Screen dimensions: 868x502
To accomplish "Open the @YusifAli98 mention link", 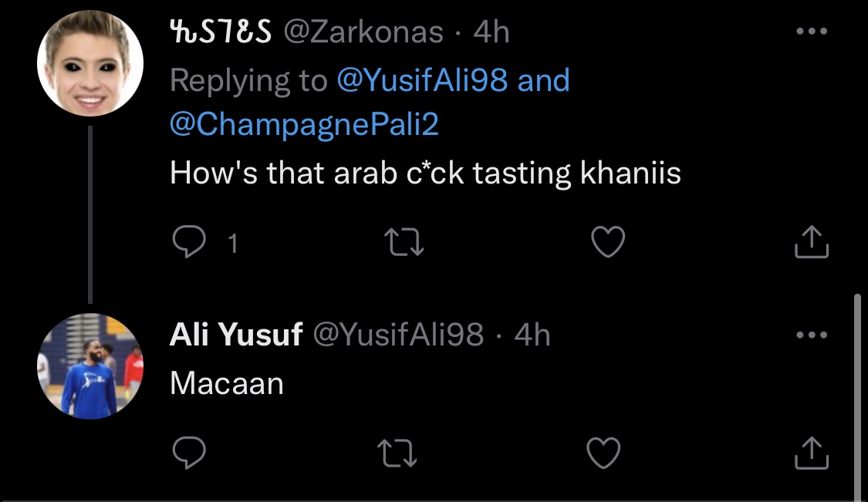I will click(x=421, y=79).
